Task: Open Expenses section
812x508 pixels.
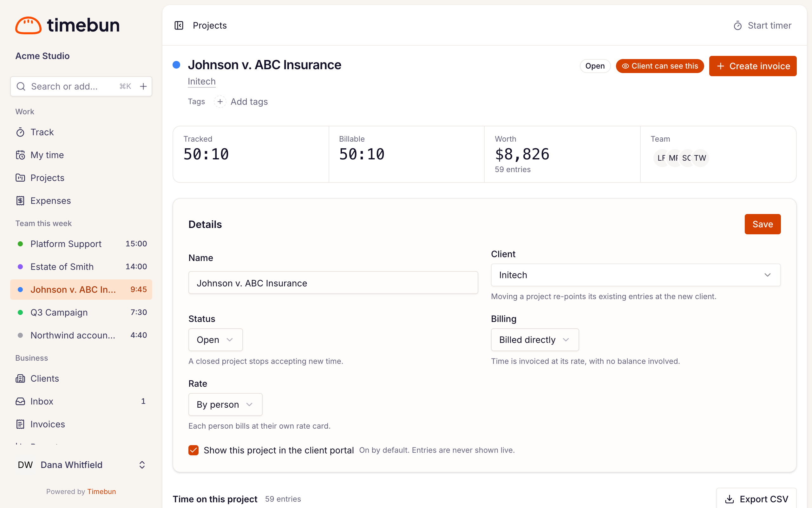Action: coord(81,201)
